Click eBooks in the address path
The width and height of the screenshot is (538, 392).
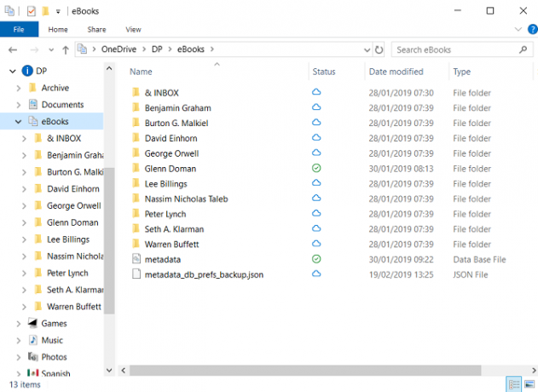click(191, 49)
